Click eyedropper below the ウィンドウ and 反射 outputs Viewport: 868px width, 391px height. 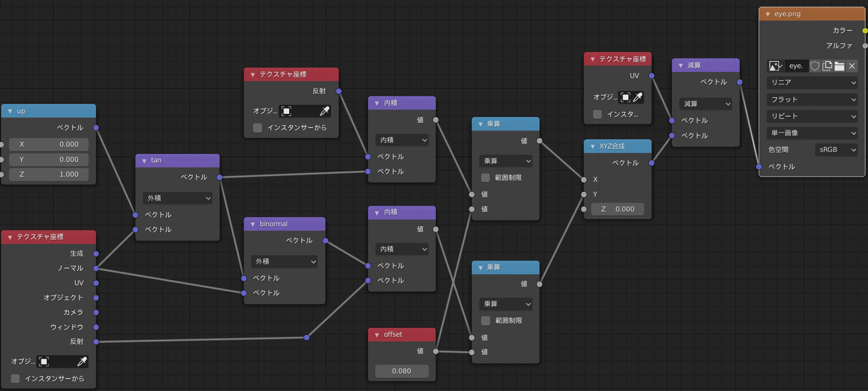click(x=82, y=361)
